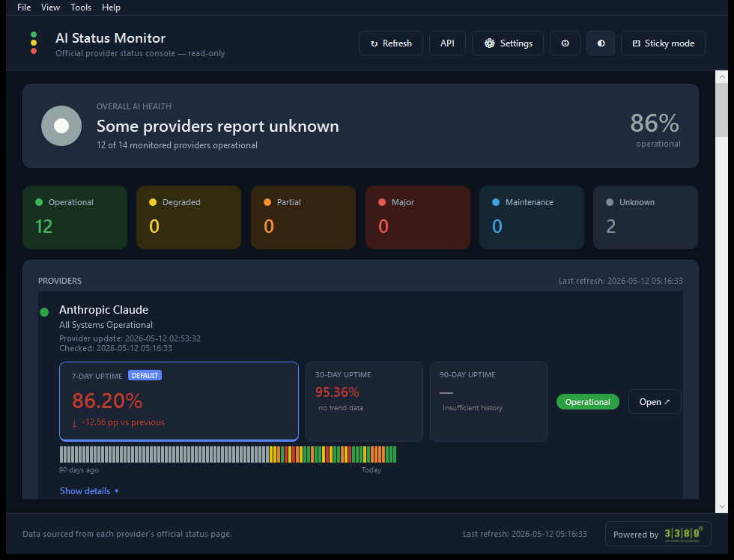The width and height of the screenshot is (734, 560).
Task: Select the Operational status card
Action: pos(75,218)
